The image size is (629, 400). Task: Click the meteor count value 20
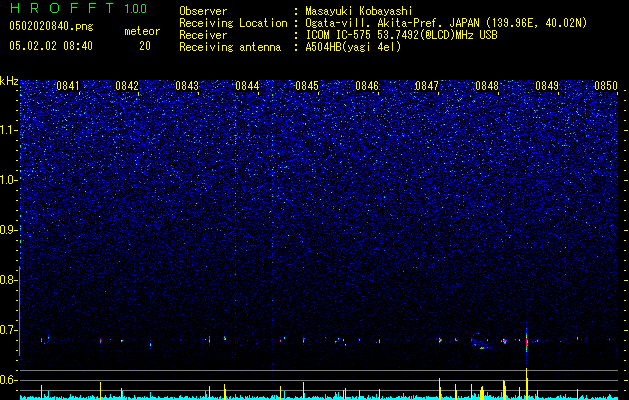[145, 46]
